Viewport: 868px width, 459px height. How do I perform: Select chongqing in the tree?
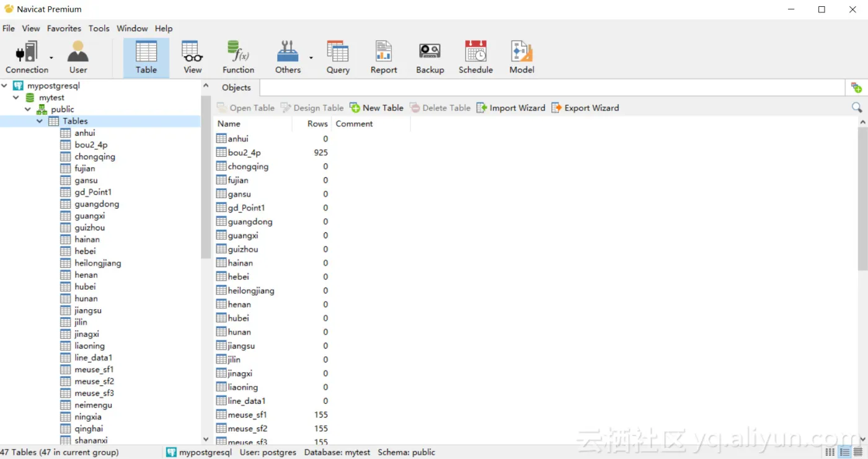coord(95,157)
